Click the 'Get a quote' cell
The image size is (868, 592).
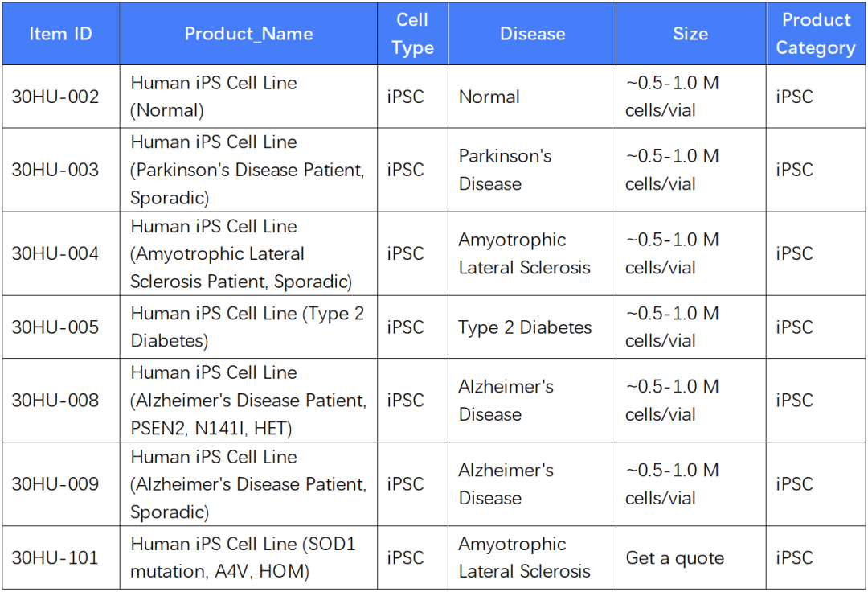(674, 558)
